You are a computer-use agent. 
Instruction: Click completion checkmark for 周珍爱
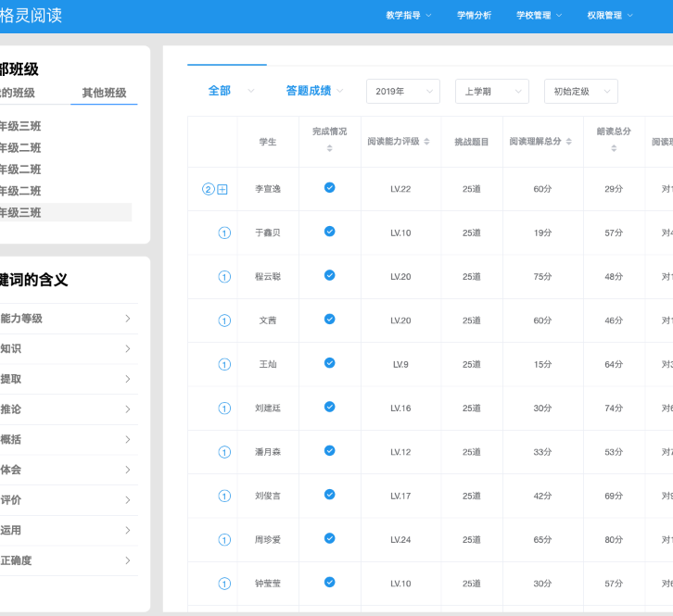(330, 538)
